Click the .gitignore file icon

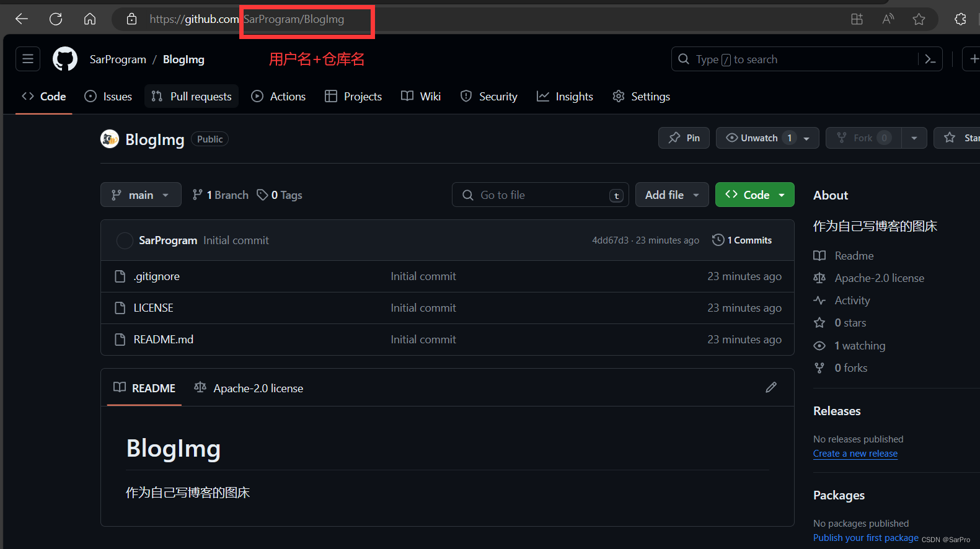(x=120, y=276)
